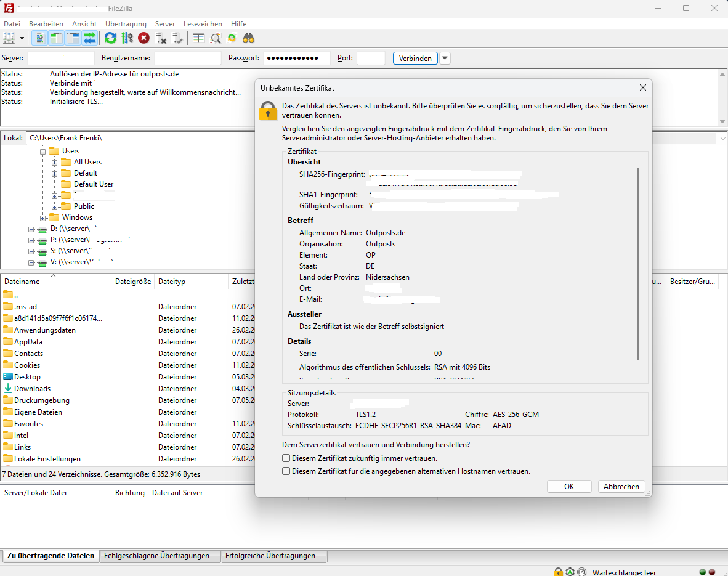Close the Unbekanntes Zertifikat dialog
Image resolution: width=728 pixels, height=576 pixels.
[642, 88]
